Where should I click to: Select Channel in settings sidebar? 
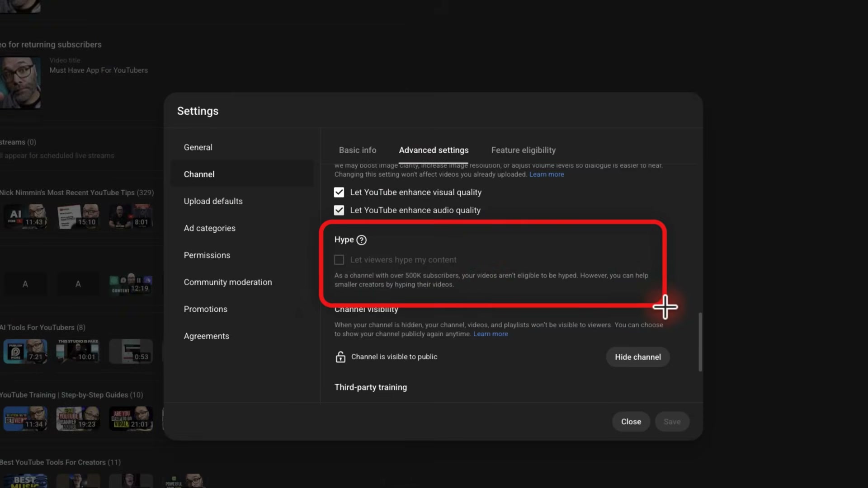[x=242, y=174]
